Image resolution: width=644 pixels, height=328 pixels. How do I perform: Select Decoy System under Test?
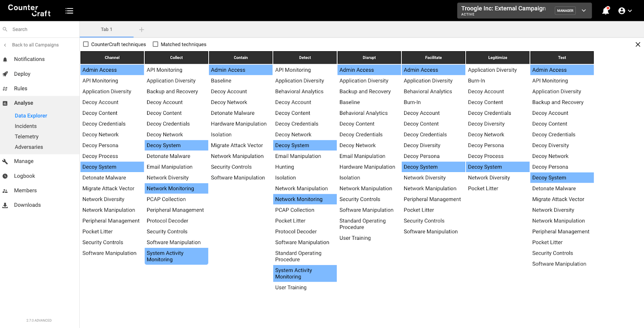(x=562, y=178)
